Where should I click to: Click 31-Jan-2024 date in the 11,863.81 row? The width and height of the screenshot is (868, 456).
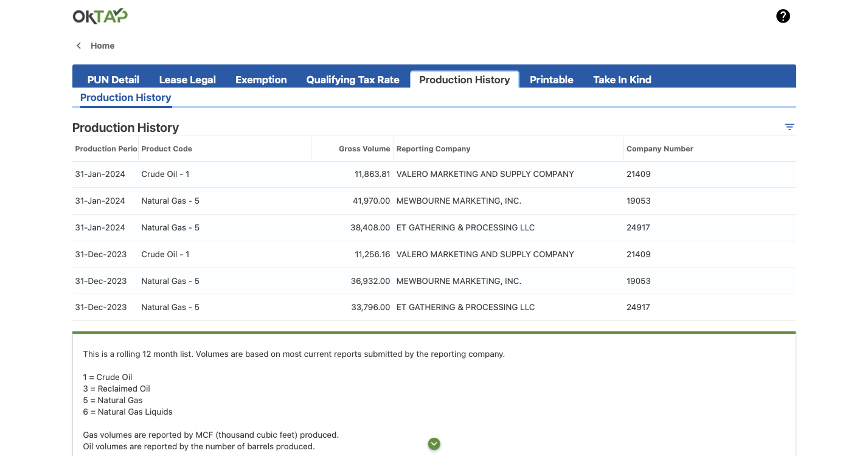tap(100, 174)
